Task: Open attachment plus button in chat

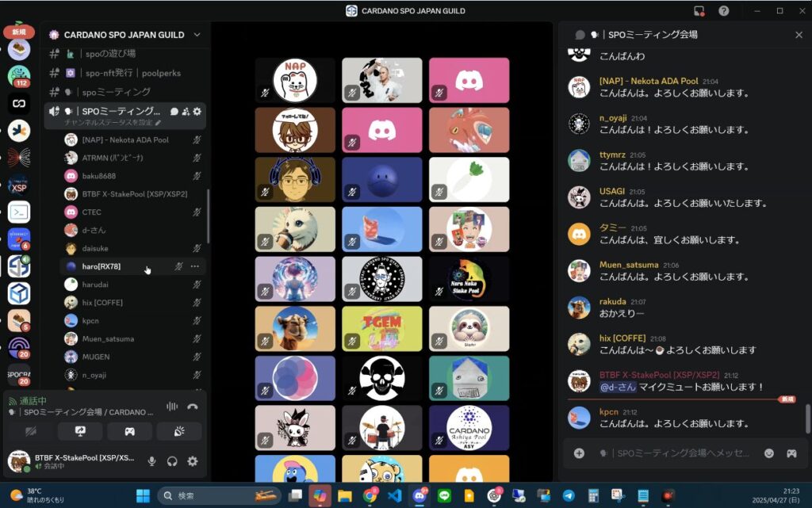Action: pyautogui.click(x=579, y=453)
